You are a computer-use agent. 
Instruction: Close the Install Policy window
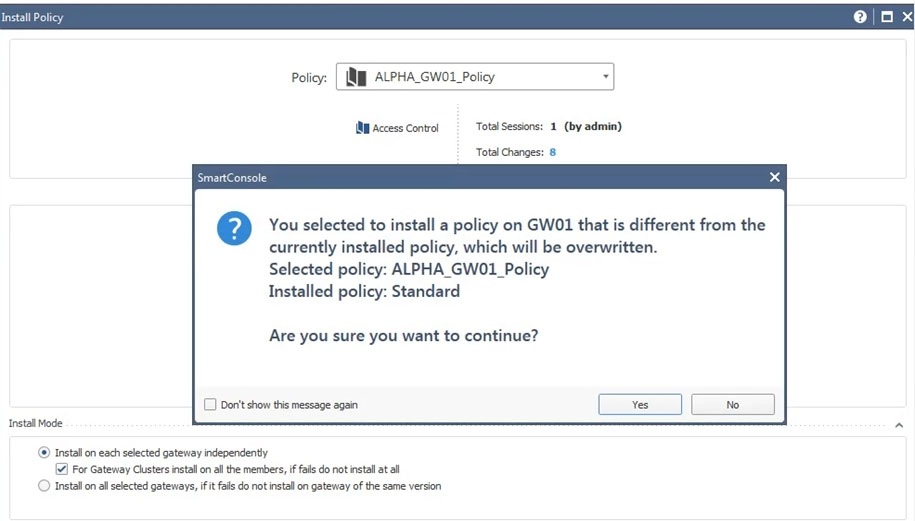[907, 17]
